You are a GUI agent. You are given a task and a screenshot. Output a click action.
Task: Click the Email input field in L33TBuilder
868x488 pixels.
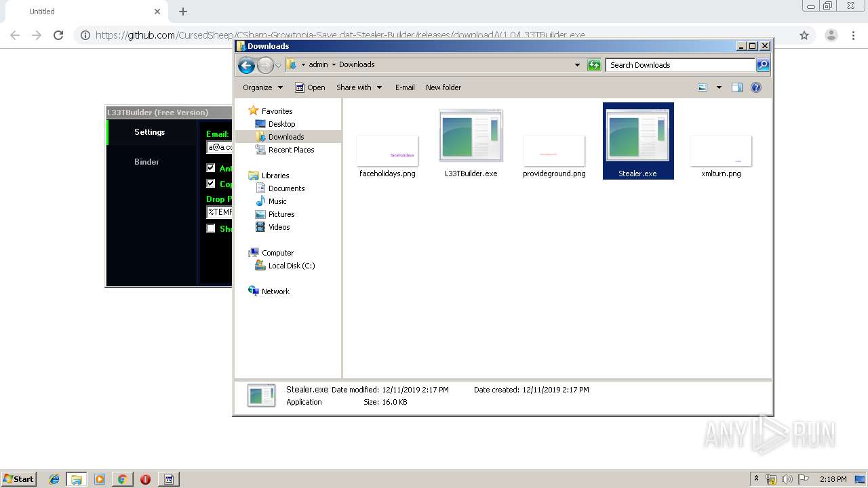coord(219,147)
